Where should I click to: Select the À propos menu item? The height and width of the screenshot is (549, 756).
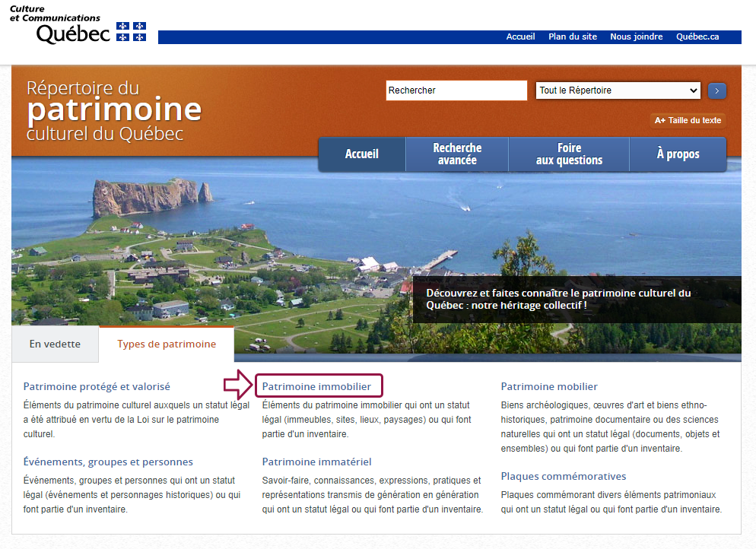coord(678,154)
